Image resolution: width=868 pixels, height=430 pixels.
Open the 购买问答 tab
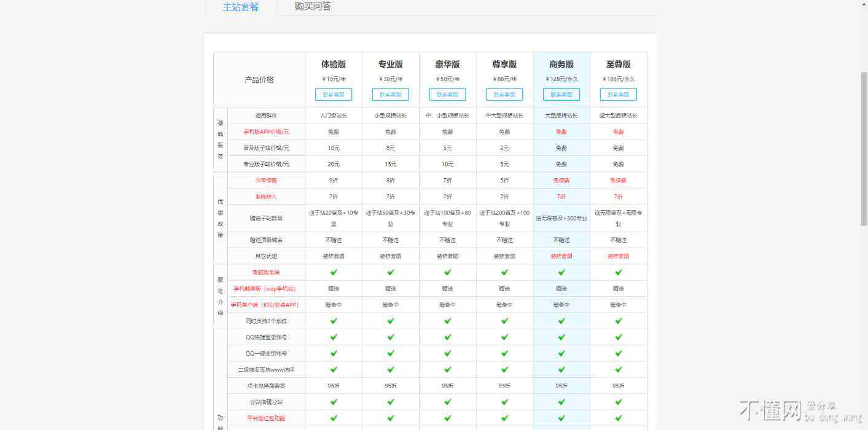[313, 7]
